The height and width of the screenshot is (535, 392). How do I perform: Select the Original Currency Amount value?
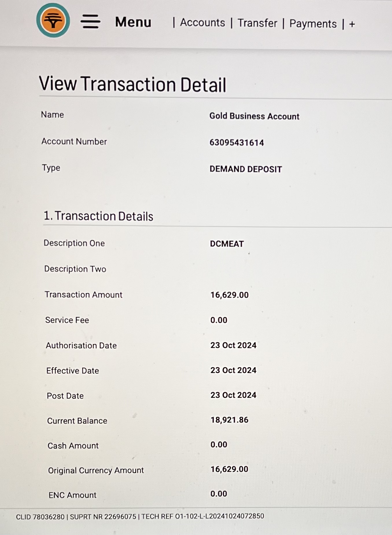[x=229, y=469]
